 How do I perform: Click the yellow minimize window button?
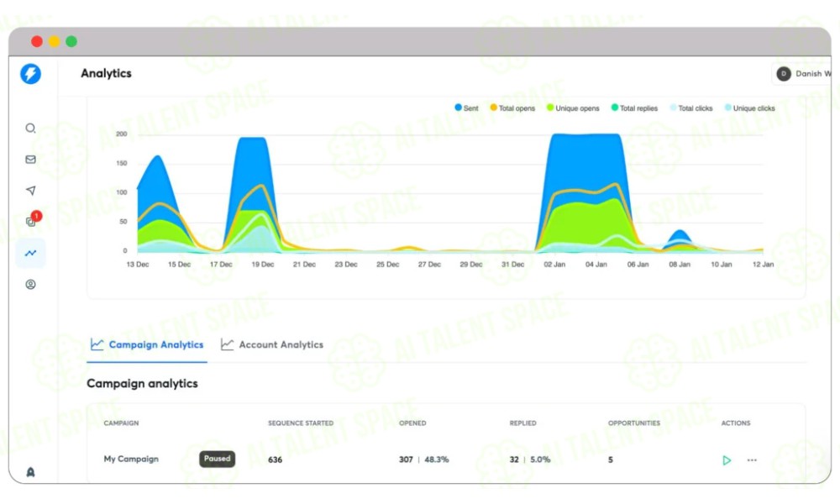click(x=54, y=41)
